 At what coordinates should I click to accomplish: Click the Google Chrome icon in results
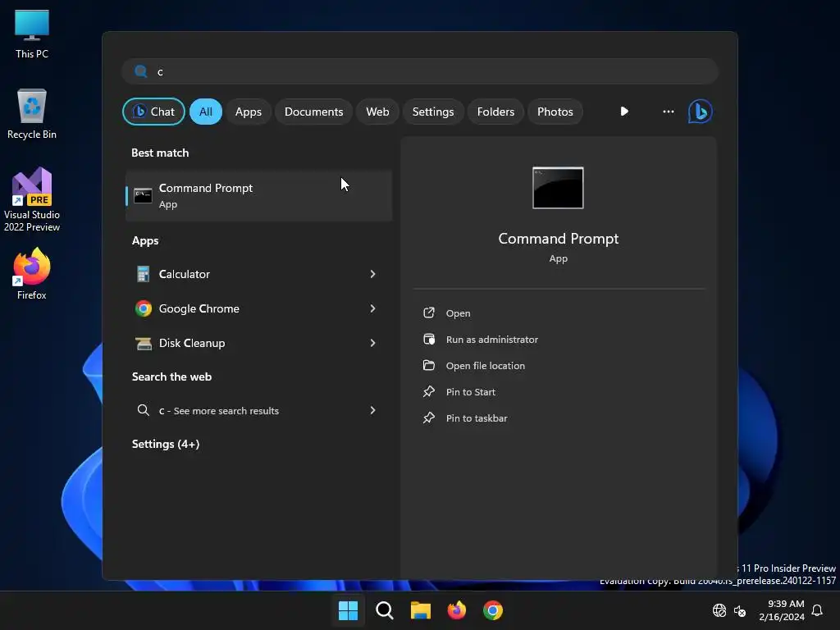click(x=144, y=308)
